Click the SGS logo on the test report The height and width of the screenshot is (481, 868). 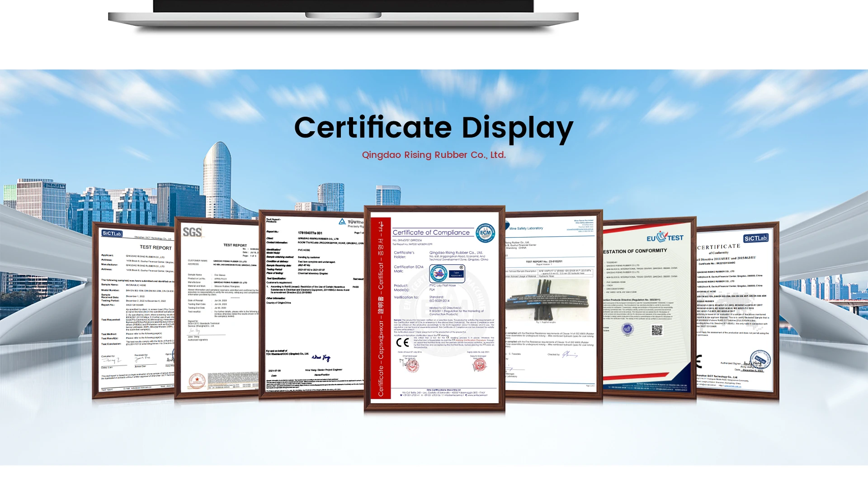[x=192, y=232]
